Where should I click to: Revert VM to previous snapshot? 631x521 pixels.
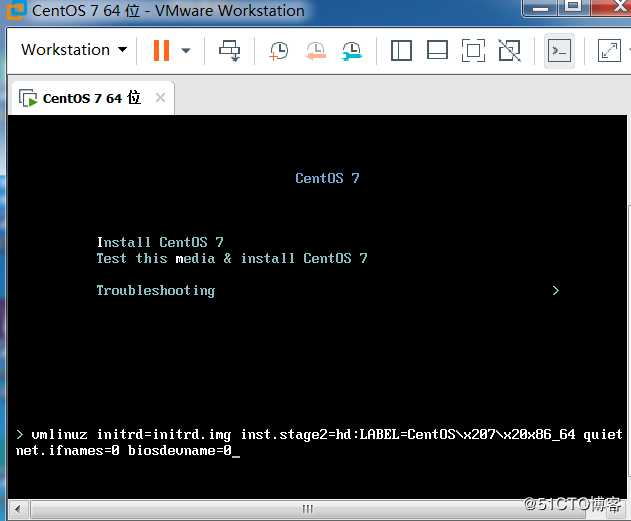(316, 51)
